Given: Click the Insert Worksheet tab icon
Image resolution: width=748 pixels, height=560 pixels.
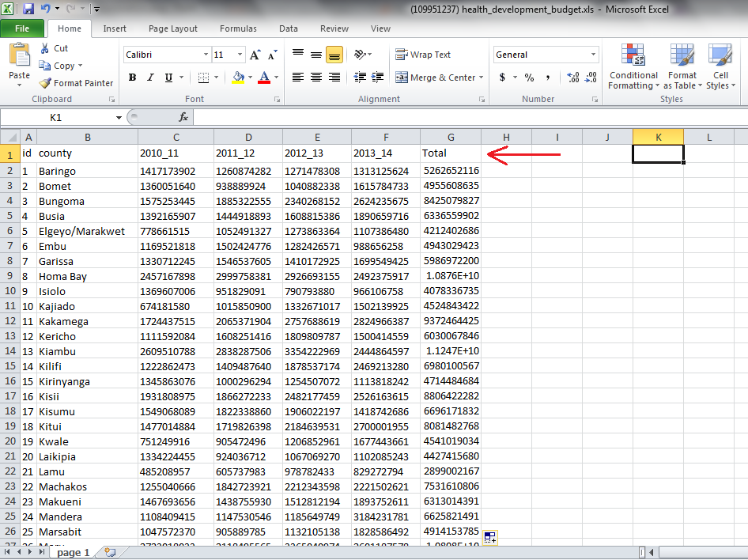Looking at the screenshot, I should click(110, 552).
